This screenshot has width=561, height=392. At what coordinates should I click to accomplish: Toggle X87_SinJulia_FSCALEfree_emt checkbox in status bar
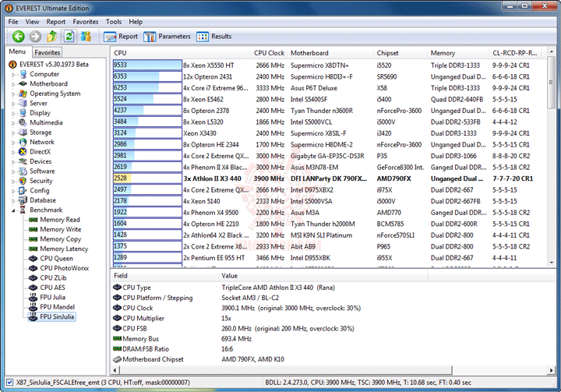[x=9, y=383]
